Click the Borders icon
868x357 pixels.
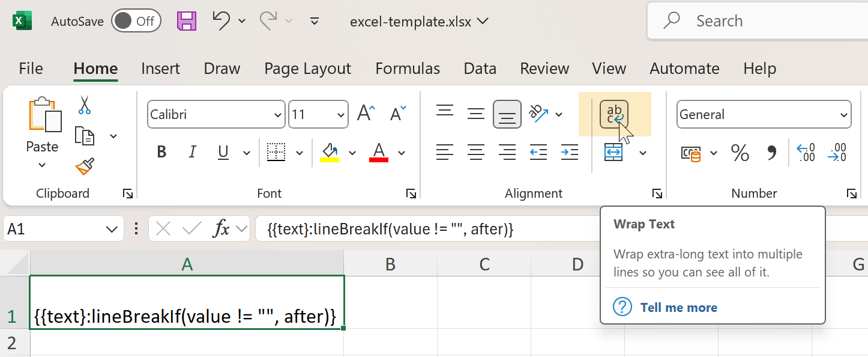pyautogui.click(x=276, y=153)
